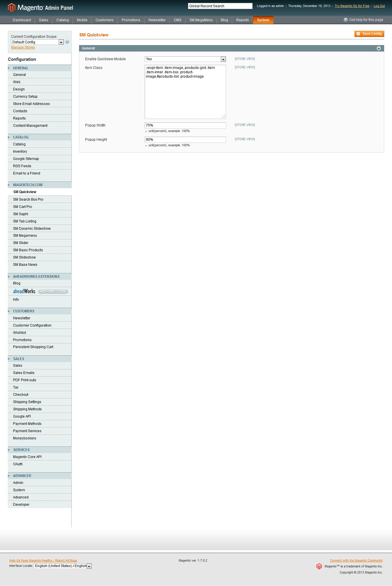Open Currency Setup in sidebar
The image size is (392, 586).
[40, 97]
